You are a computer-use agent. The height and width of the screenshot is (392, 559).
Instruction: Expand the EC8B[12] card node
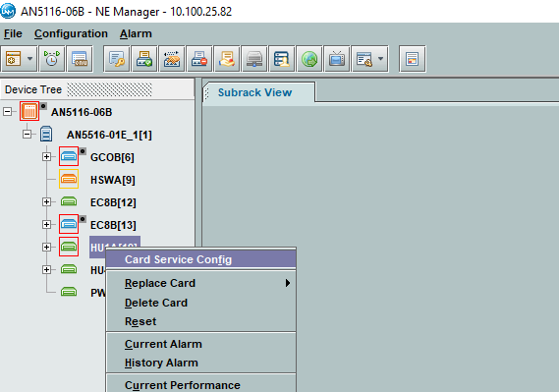click(x=46, y=202)
